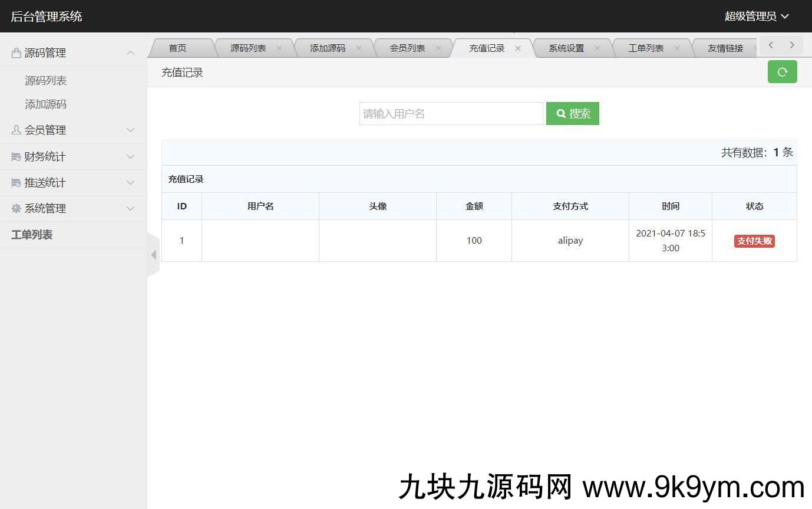
Task: Close the 充值记录 tab
Action: 518,48
